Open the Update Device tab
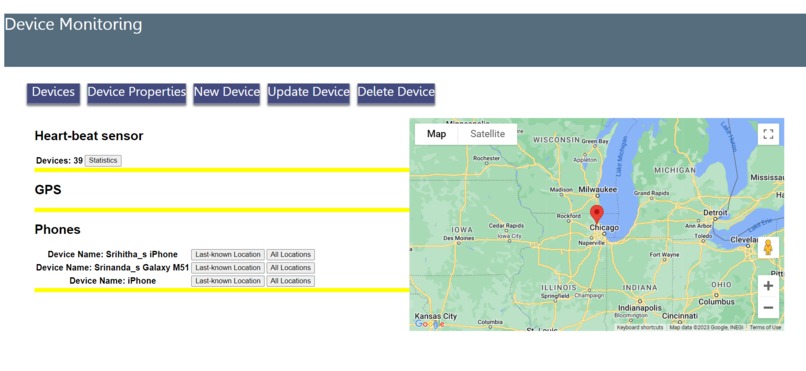 click(x=308, y=93)
